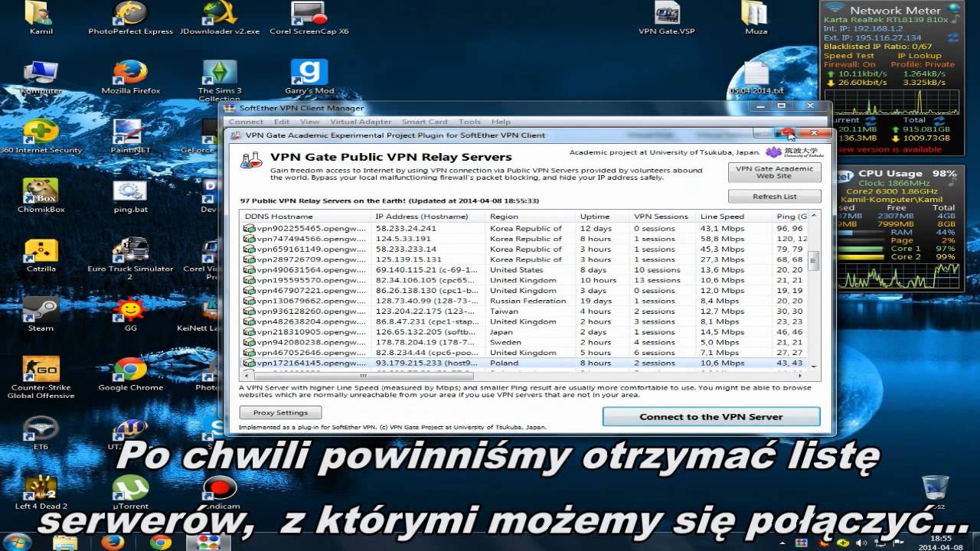The height and width of the screenshot is (551, 980).
Task: Select the Sweden server row
Action: (524, 342)
